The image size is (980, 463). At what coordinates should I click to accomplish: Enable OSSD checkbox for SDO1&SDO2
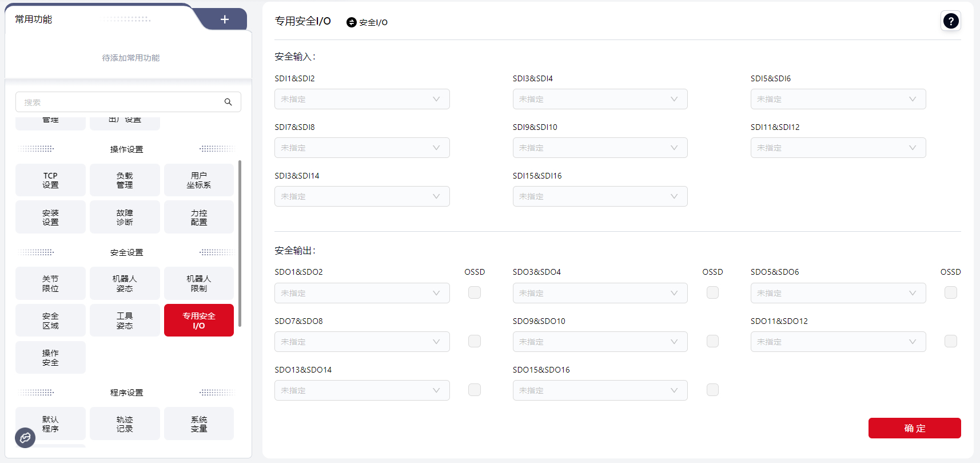click(x=475, y=292)
